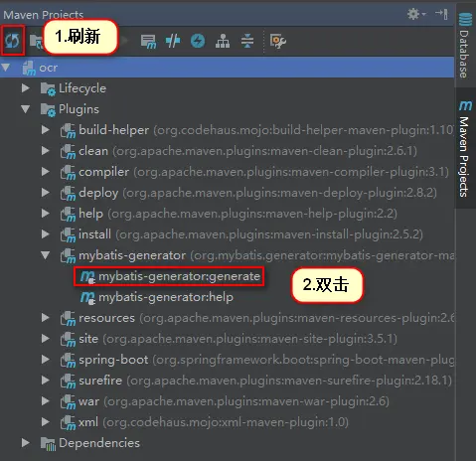The height and width of the screenshot is (461, 476).
Task: Click the Dependencies library icon
Action: (48, 443)
